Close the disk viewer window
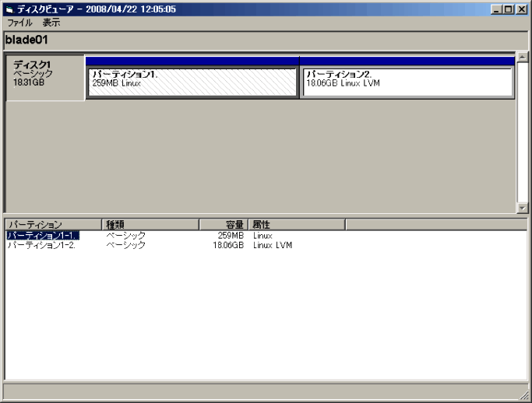Screen dimensions: 532x403 pos(521,9)
